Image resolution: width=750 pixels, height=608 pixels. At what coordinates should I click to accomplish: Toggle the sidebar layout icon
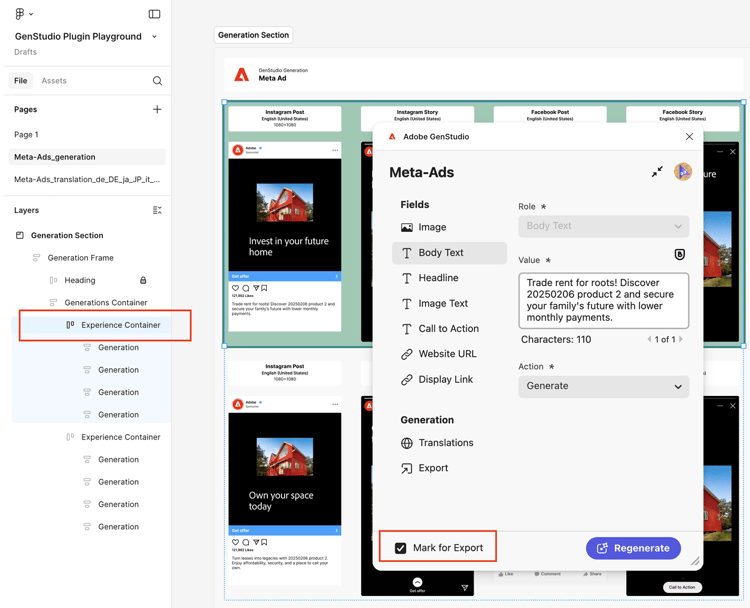(154, 14)
